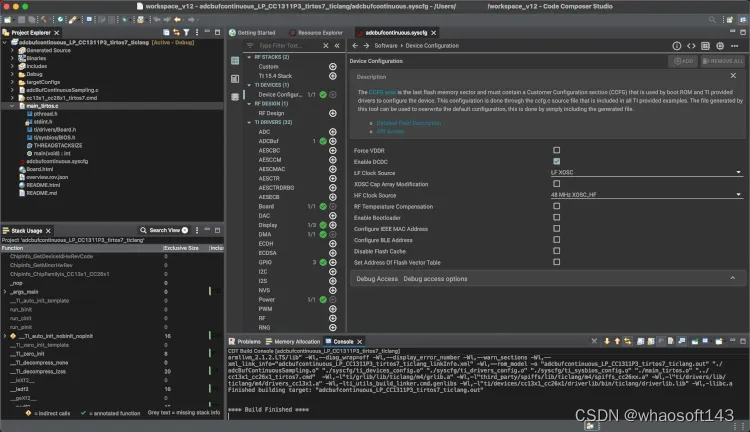Collapse main_tirtos.c tree node
The height and width of the screenshot is (432, 750).
[x=12, y=106]
